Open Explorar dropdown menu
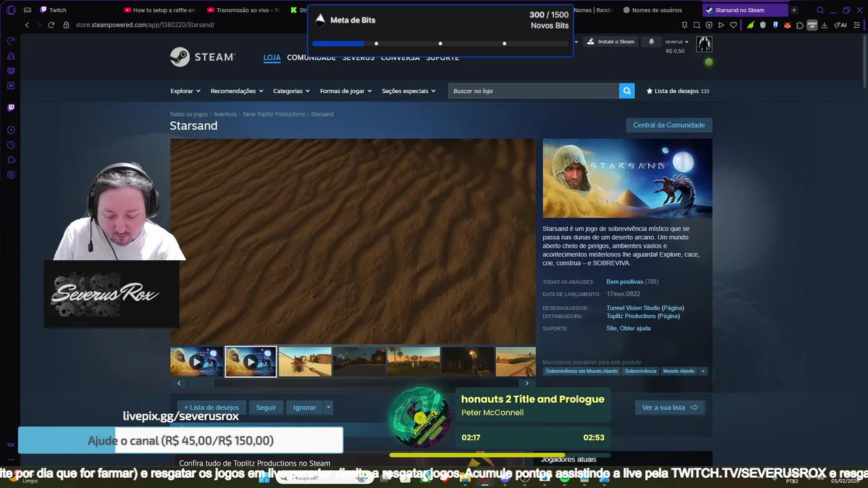 [185, 91]
